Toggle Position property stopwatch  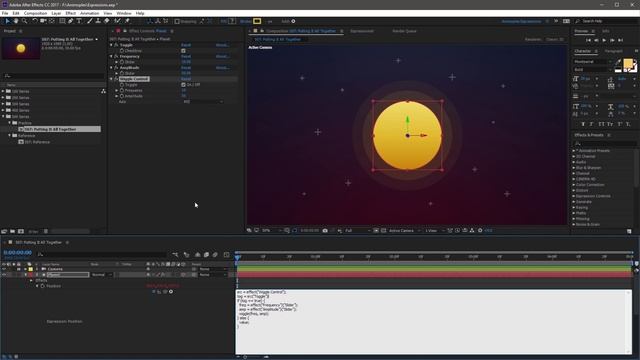(42, 286)
